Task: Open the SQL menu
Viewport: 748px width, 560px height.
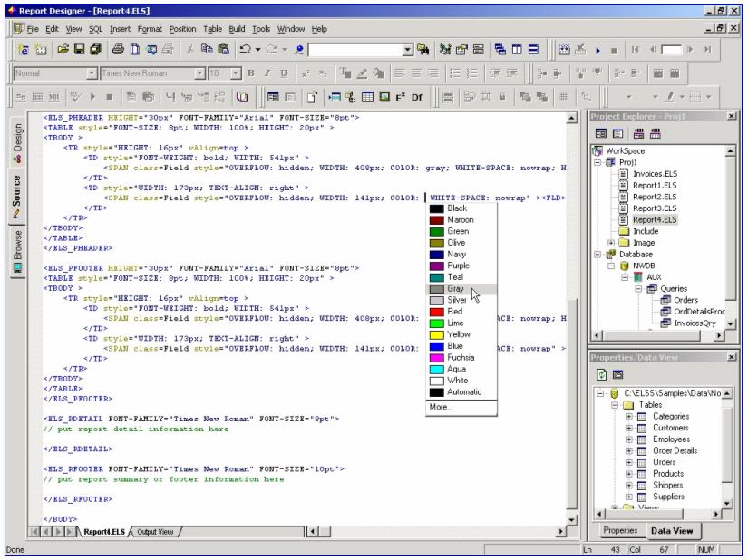Action: [x=95, y=29]
